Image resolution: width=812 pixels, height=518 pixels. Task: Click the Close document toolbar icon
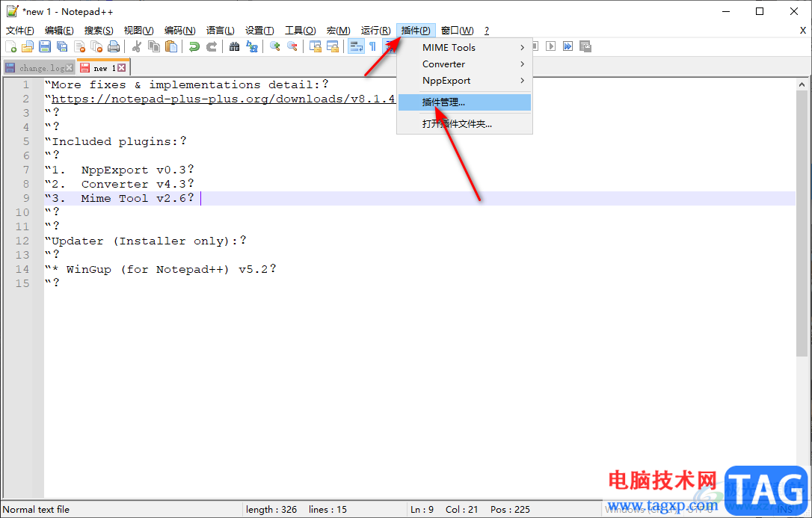(x=79, y=46)
